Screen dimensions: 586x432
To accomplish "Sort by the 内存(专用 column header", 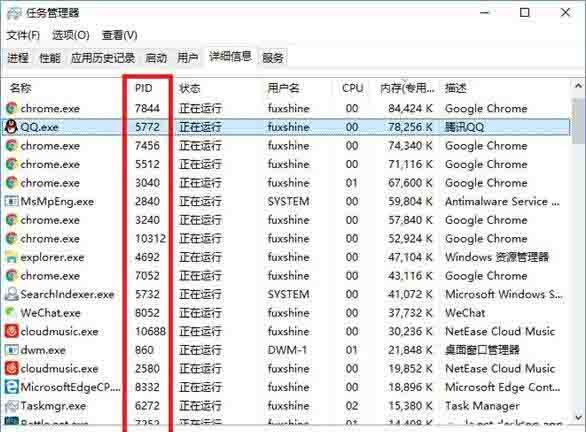I will (x=407, y=88).
